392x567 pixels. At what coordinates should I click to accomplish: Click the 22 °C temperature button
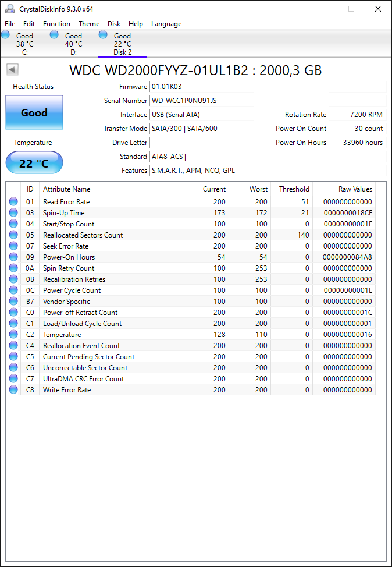click(x=34, y=163)
